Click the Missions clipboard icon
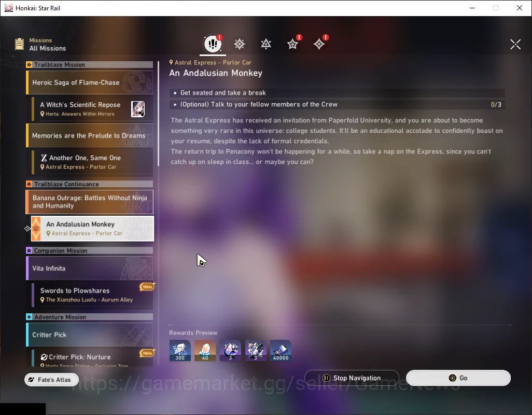Image resolution: width=532 pixels, height=415 pixels. pyautogui.click(x=19, y=44)
